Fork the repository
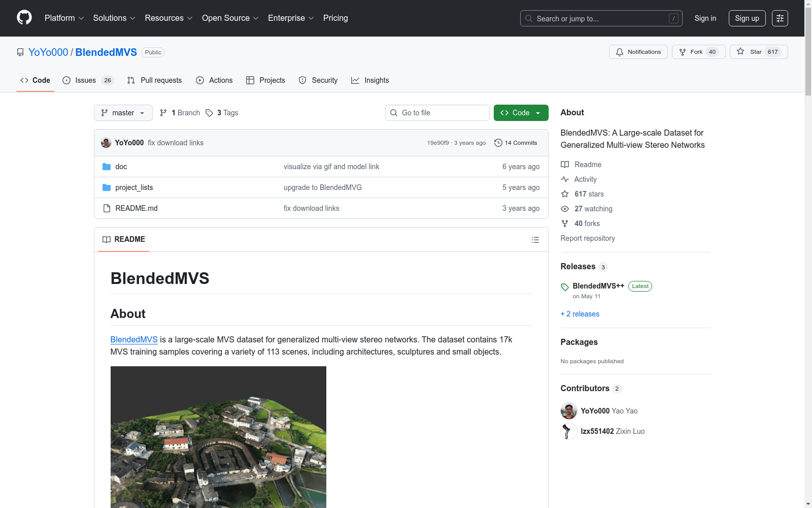 point(699,52)
